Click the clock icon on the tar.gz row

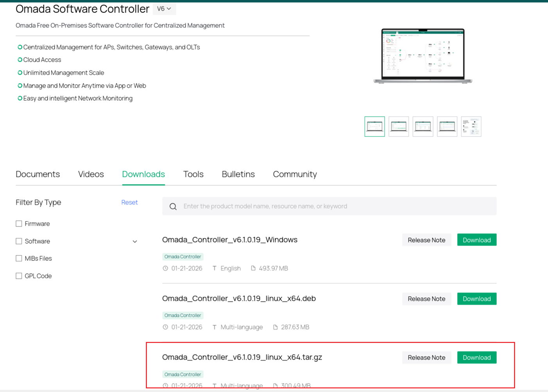(x=165, y=385)
